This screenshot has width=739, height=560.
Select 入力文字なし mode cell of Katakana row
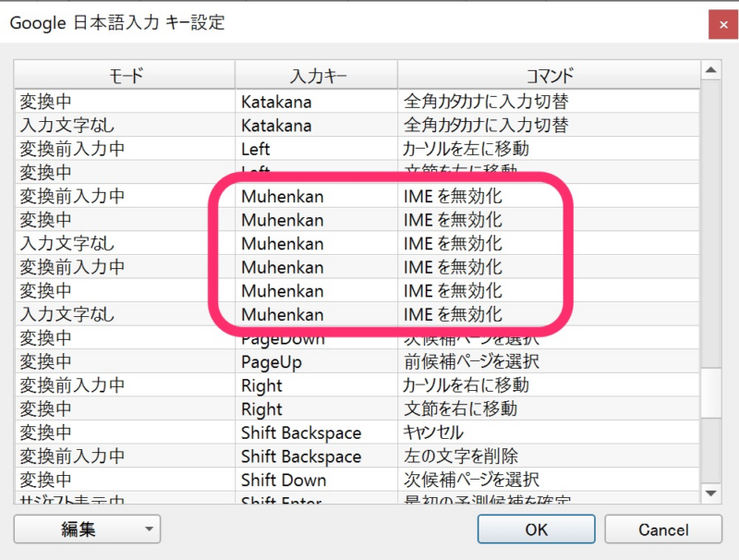(x=125, y=125)
